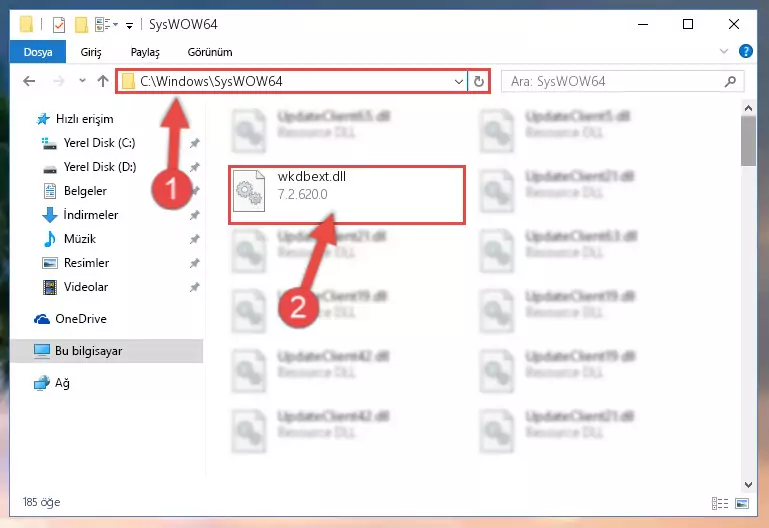Open Yerel Disk (D:) in sidebar
Image resolution: width=769 pixels, height=528 pixels.
coord(100,167)
